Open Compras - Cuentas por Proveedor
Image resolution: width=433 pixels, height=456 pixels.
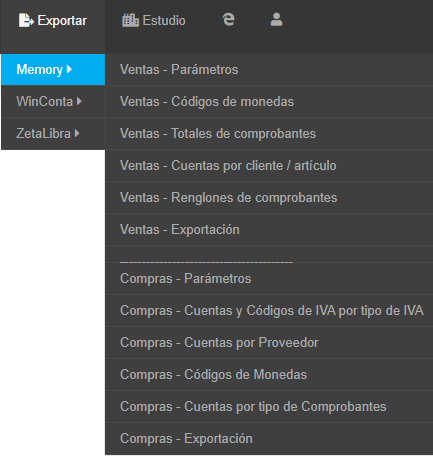(269, 342)
